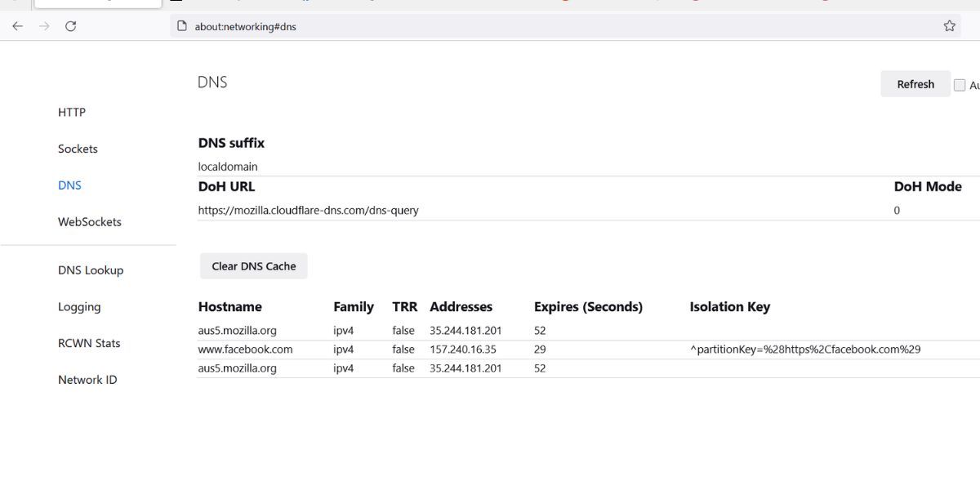
Task: Enable the Autorefresh checkbox
Action: click(x=960, y=84)
